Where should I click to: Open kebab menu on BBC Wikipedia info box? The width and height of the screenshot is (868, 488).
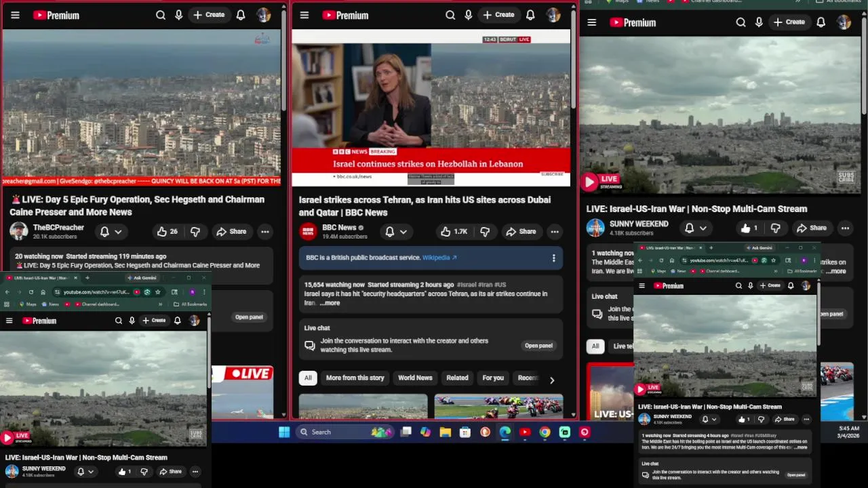coord(553,258)
